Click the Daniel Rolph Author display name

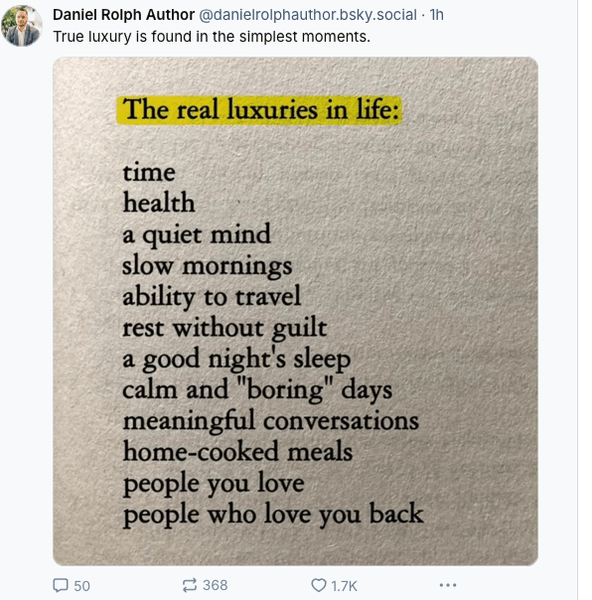point(124,15)
